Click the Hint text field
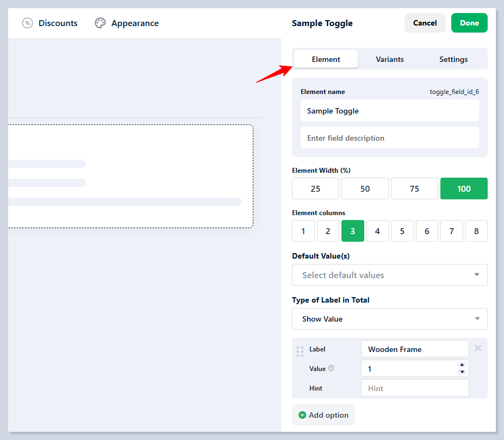 414,388
